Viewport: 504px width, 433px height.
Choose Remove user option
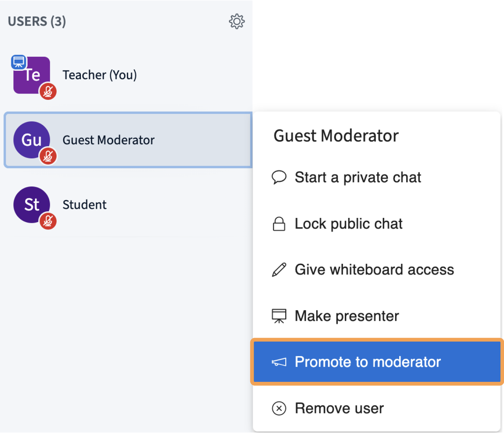pos(339,408)
